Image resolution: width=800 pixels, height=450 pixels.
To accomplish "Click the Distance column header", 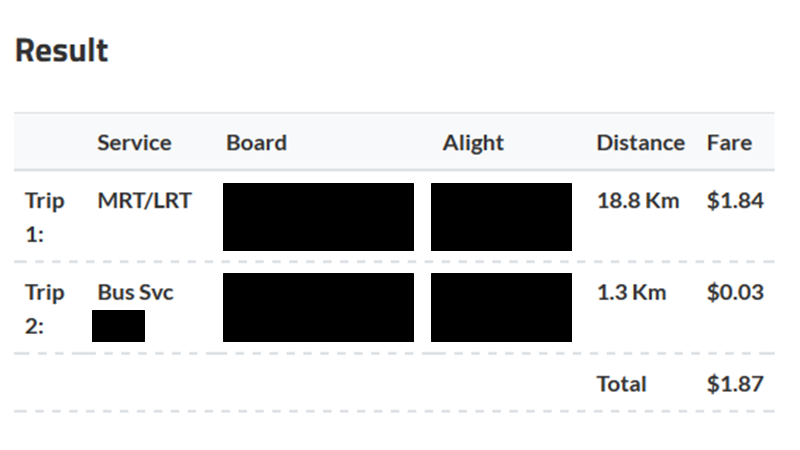I will click(641, 143).
